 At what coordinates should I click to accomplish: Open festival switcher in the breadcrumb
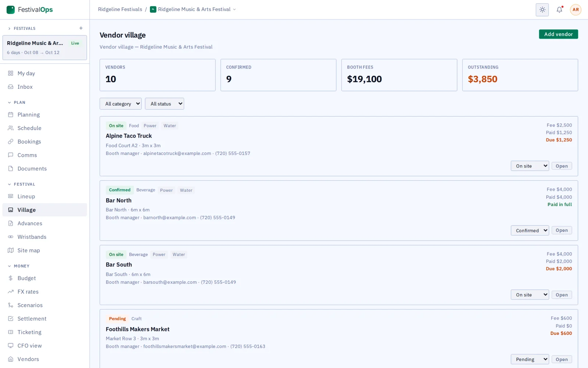point(193,10)
